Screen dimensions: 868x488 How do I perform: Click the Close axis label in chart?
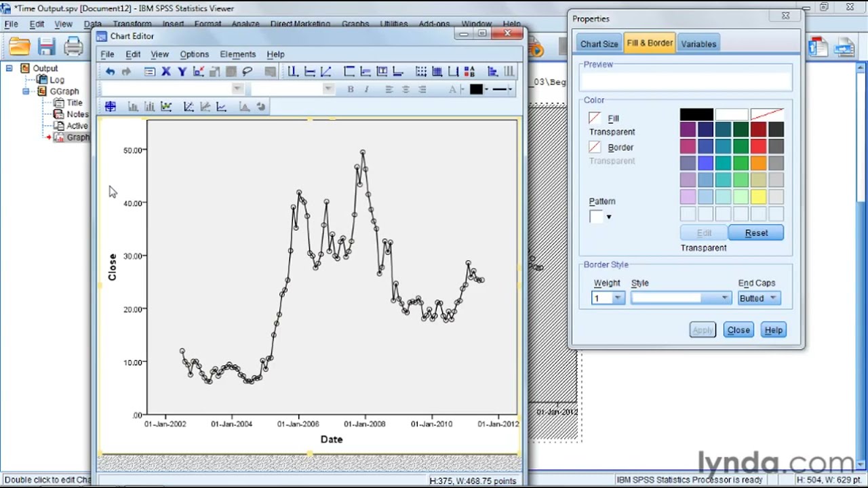point(112,267)
